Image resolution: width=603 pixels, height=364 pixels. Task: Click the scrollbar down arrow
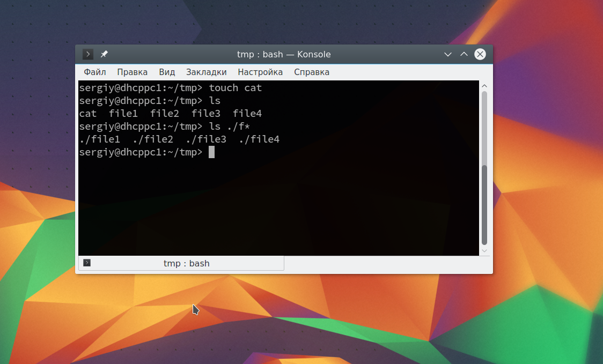point(484,250)
